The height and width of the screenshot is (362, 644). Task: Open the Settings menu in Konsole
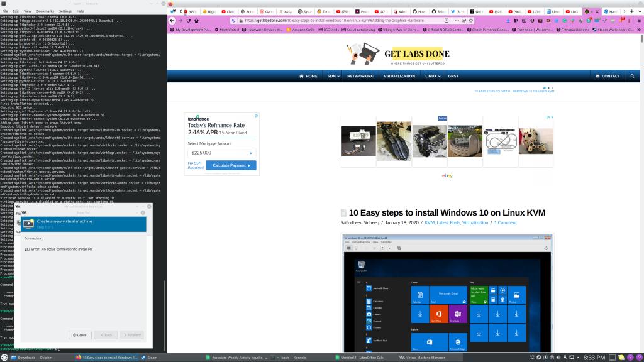coord(65,11)
